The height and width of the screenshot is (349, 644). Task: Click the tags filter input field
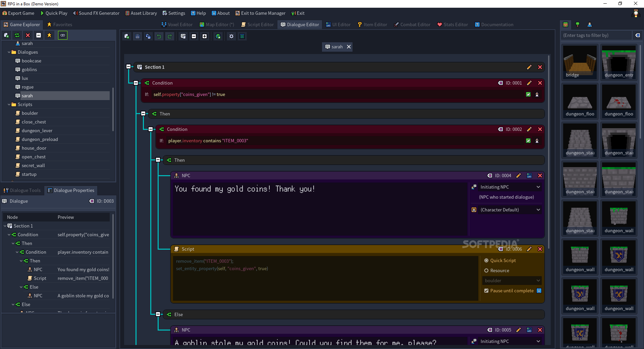[596, 35]
